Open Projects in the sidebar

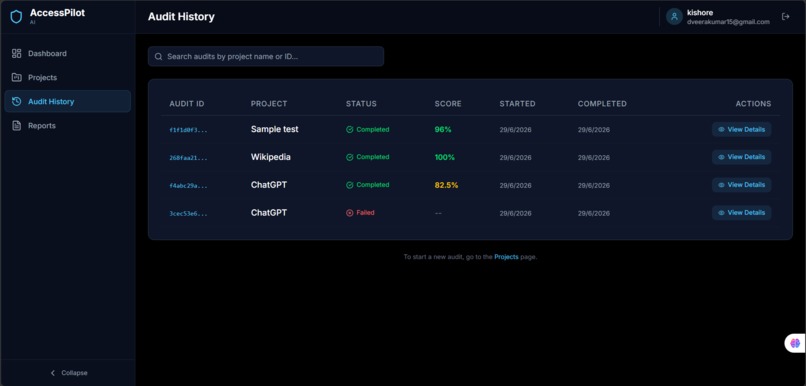pyautogui.click(x=67, y=78)
